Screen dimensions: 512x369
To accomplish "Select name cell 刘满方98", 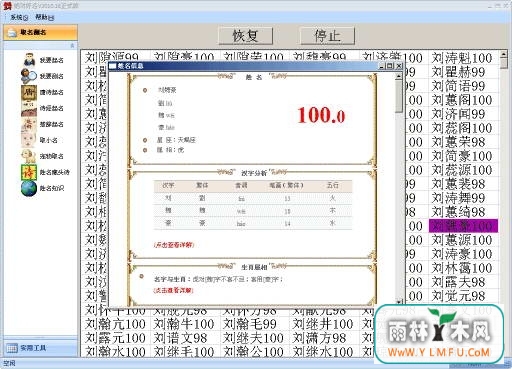I will pyautogui.click(x=324, y=338).
